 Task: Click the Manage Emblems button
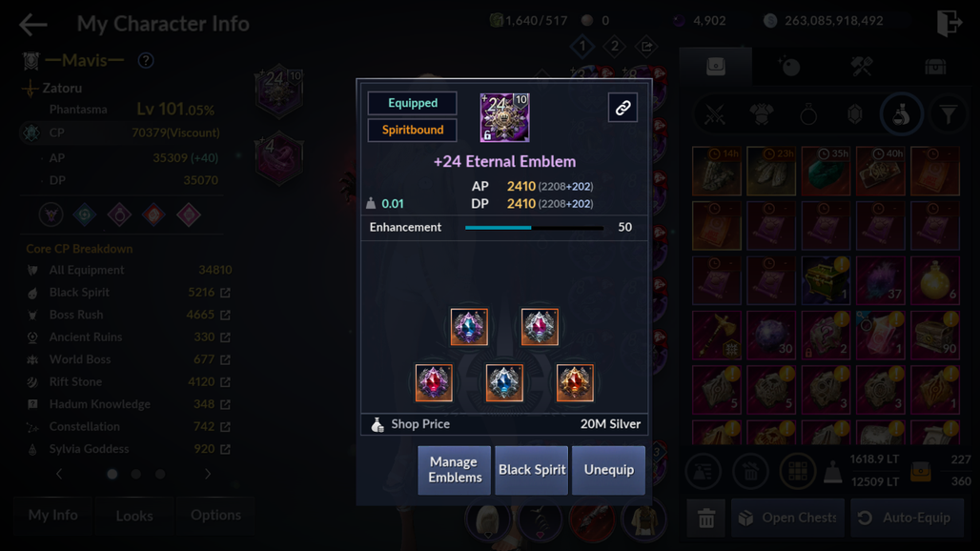point(455,470)
